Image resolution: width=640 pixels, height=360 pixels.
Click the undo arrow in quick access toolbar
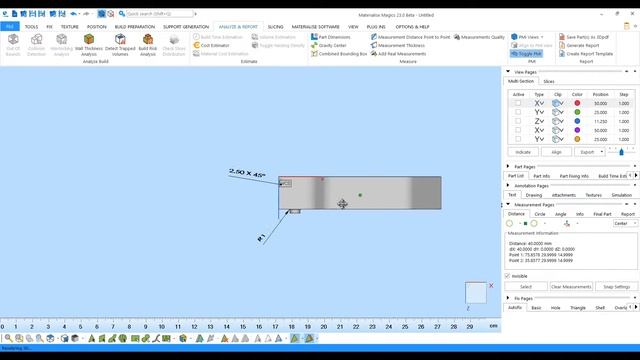click(x=73, y=14)
